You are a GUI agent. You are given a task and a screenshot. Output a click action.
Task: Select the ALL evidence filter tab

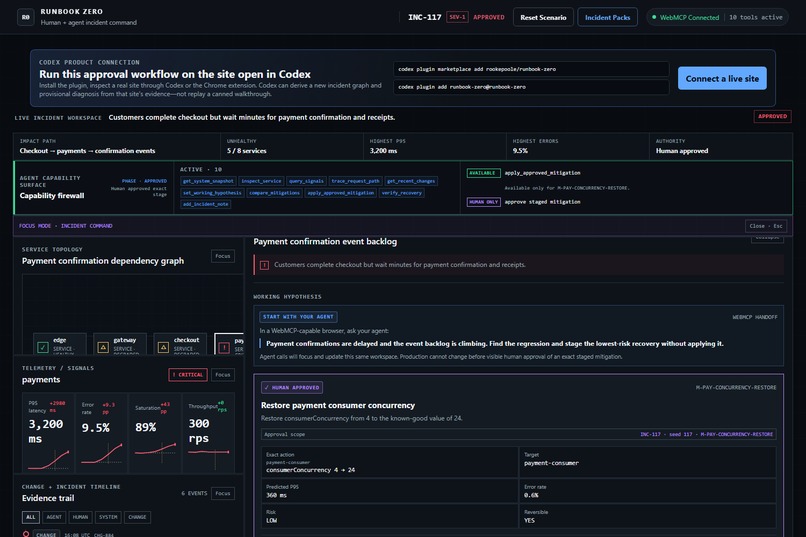coord(30,517)
